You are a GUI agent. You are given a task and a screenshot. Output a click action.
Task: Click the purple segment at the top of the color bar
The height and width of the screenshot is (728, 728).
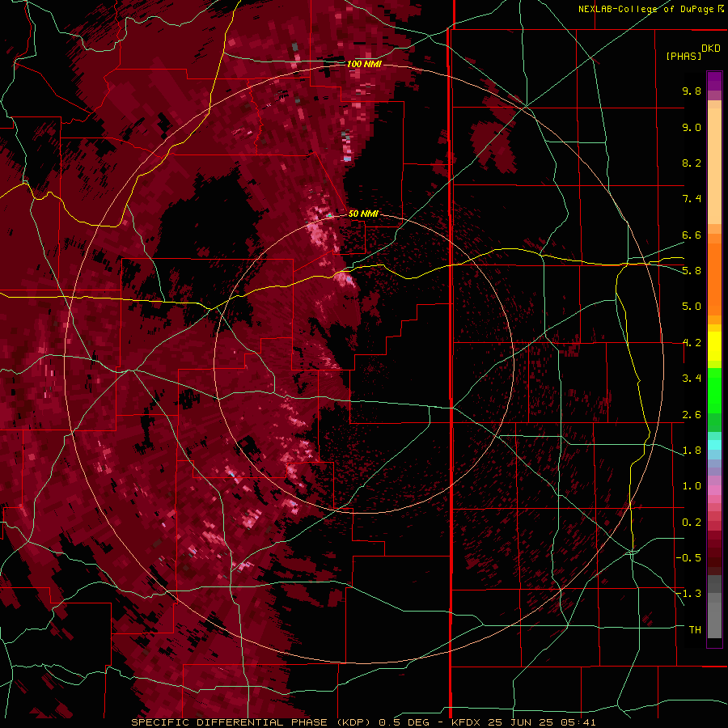[714, 81]
